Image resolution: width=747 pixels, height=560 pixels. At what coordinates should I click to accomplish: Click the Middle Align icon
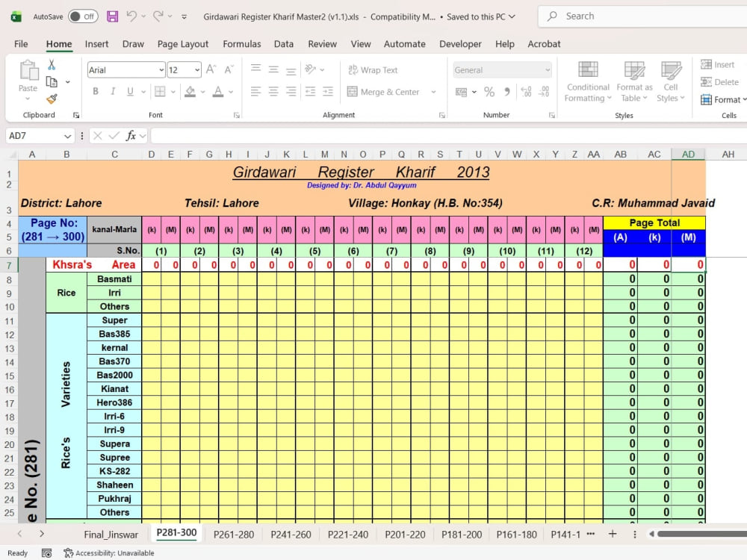(x=273, y=69)
